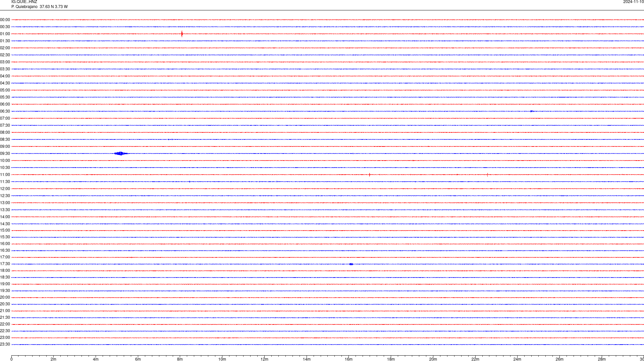Click the 26m tick label on the axis
644x362 pixels.
(x=559, y=359)
